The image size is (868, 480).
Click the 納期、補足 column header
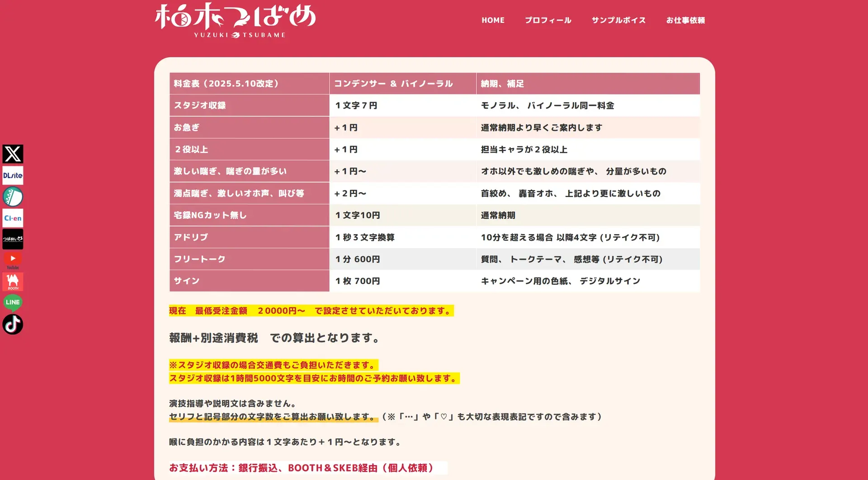pos(588,84)
